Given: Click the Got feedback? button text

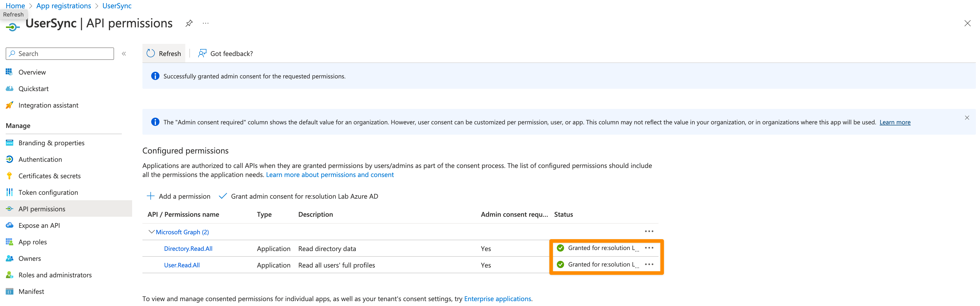Looking at the screenshot, I should click(x=231, y=54).
